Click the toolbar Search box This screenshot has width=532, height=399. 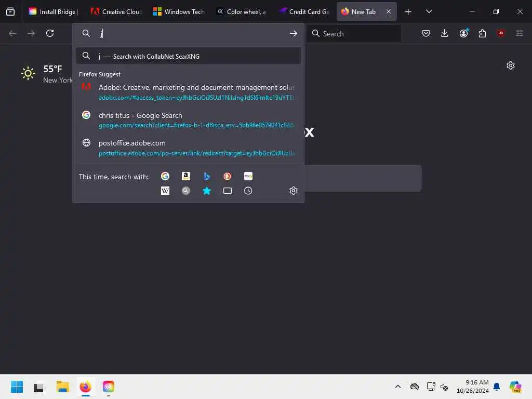[x=354, y=33]
